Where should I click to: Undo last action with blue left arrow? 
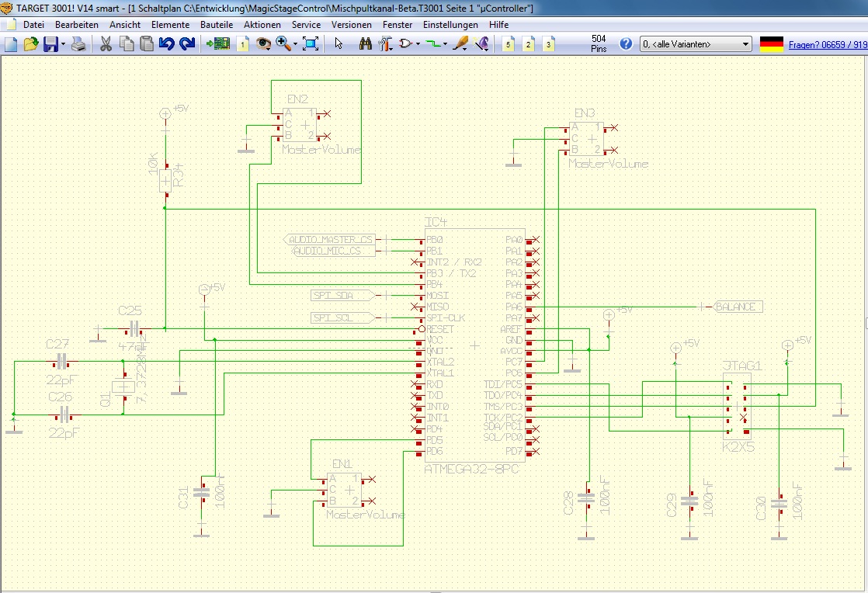coord(167,44)
